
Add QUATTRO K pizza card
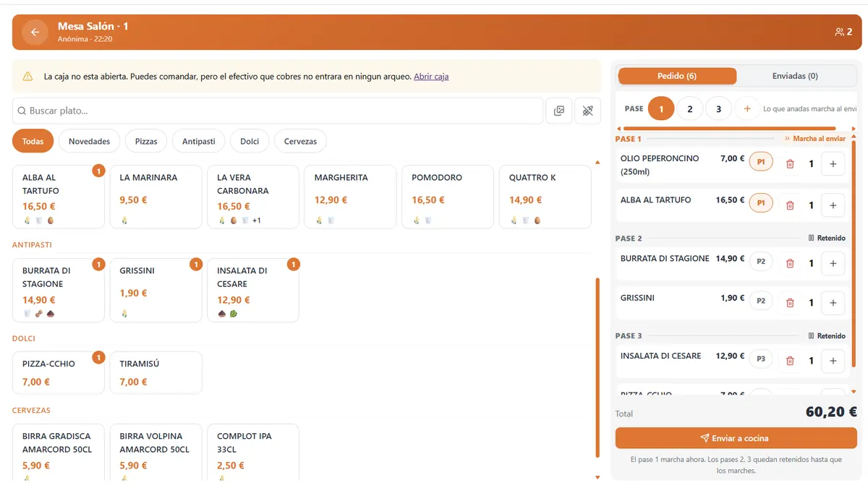pyautogui.click(x=545, y=197)
